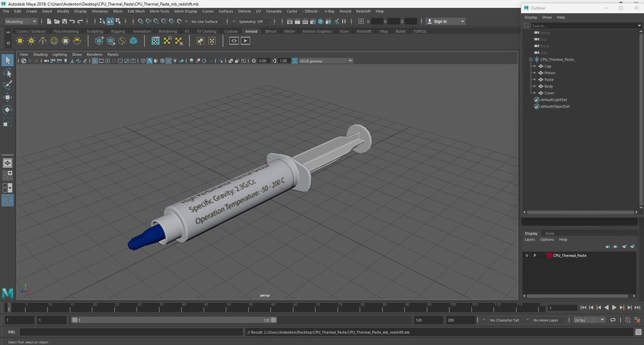The width and height of the screenshot is (644, 345).
Task: Undo the last action
Action: click(x=72, y=21)
